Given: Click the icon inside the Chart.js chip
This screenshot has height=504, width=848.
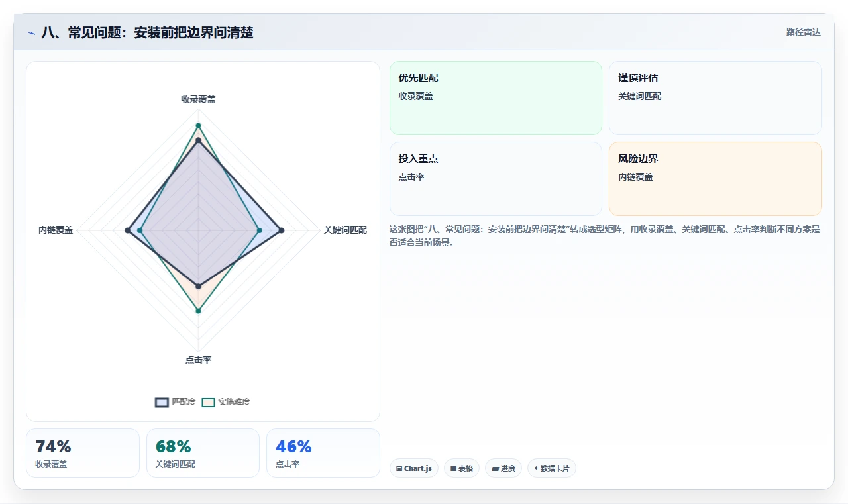Looking at the screenshot, I should (399, 468).
